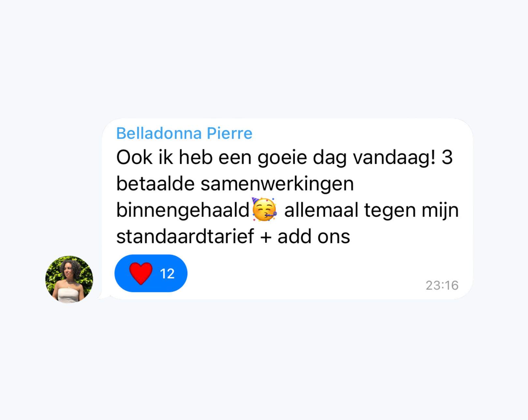Click the word "standaardtarief" in the message
The width and height of the screenshot is (528, 420).
(x=185, y=236)
